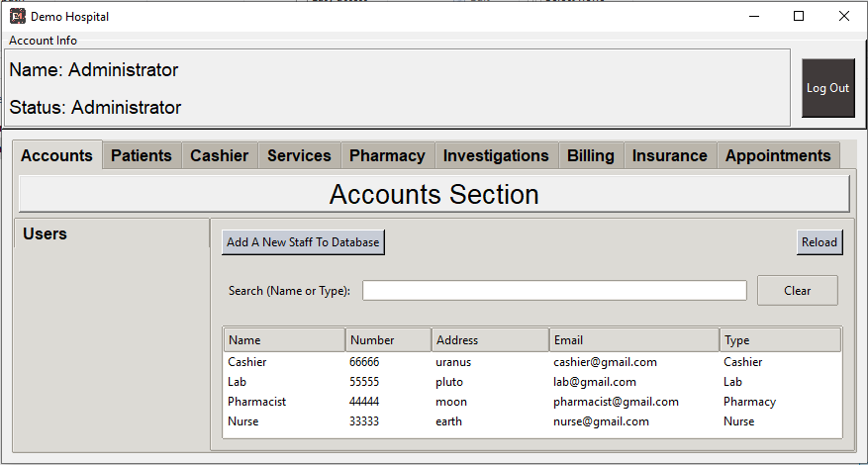
Task: Minimize the Demo Hospital window
Action: [x=754, y=16]
